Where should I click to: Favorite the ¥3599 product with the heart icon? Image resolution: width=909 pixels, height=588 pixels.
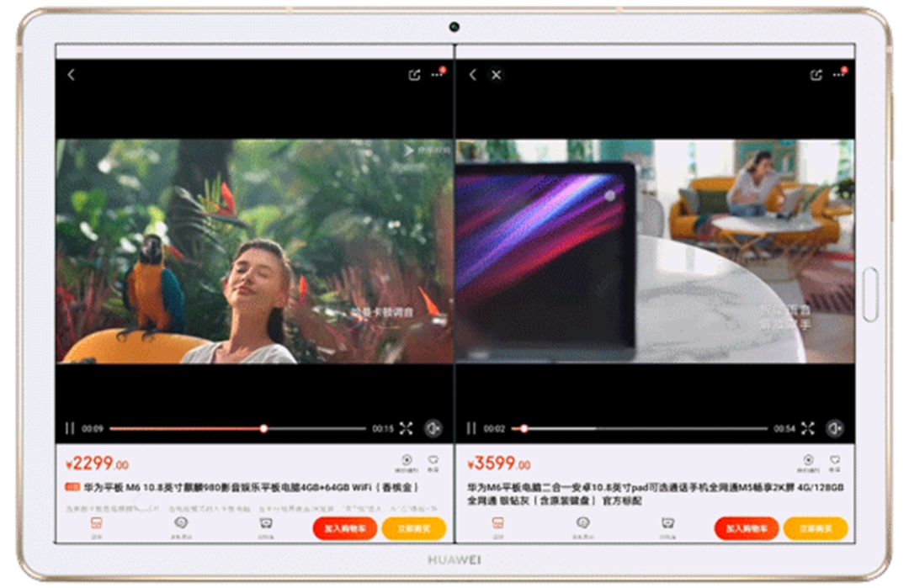click(x=835, y=463)
